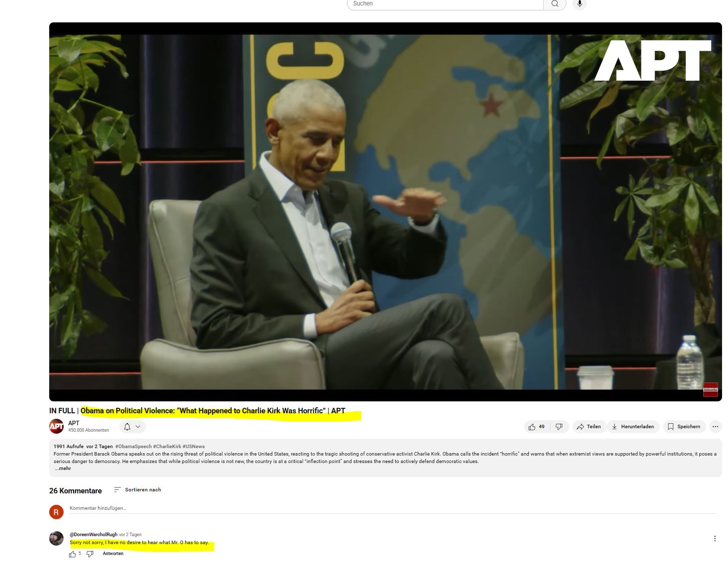
Task: Dislike the video with thumbs down
Action: 559,427
